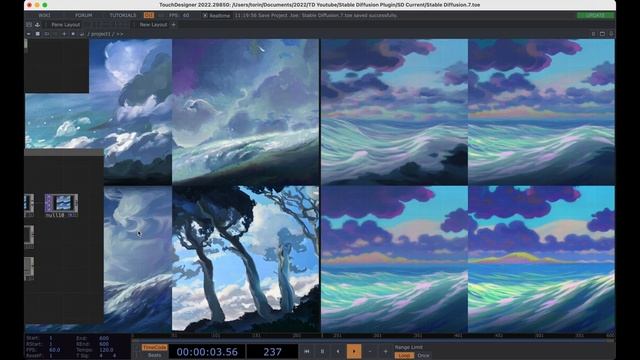Click the frame number field 237
The width and height of the screenshot is (640, 360).
[272, 352]
